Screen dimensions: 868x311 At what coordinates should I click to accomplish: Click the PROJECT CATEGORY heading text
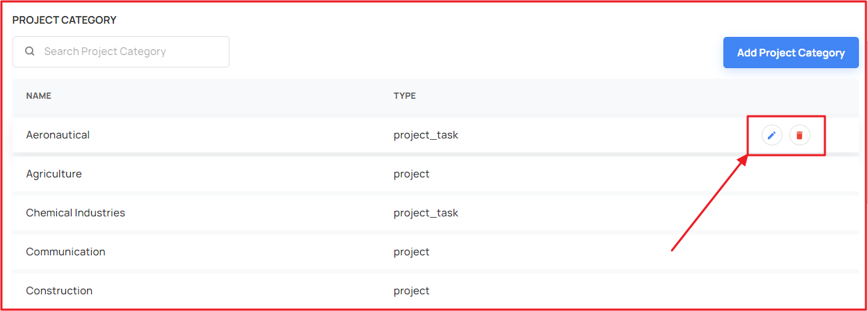(x=65, y=20)
